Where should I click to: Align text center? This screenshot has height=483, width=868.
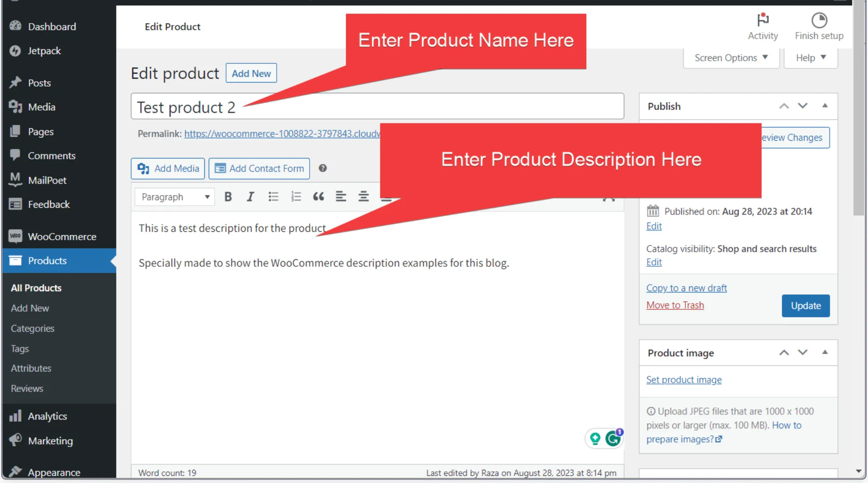coord(364,197)
